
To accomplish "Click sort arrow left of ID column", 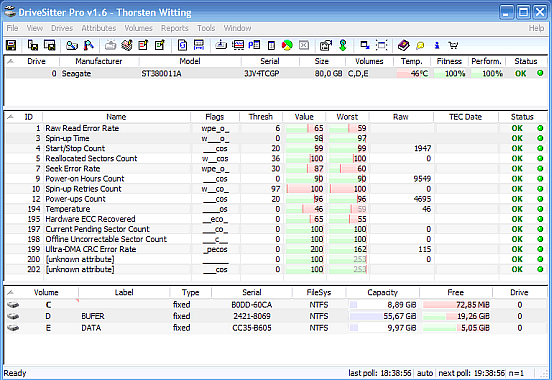I will pyautogui.click(x=11, y=117).
